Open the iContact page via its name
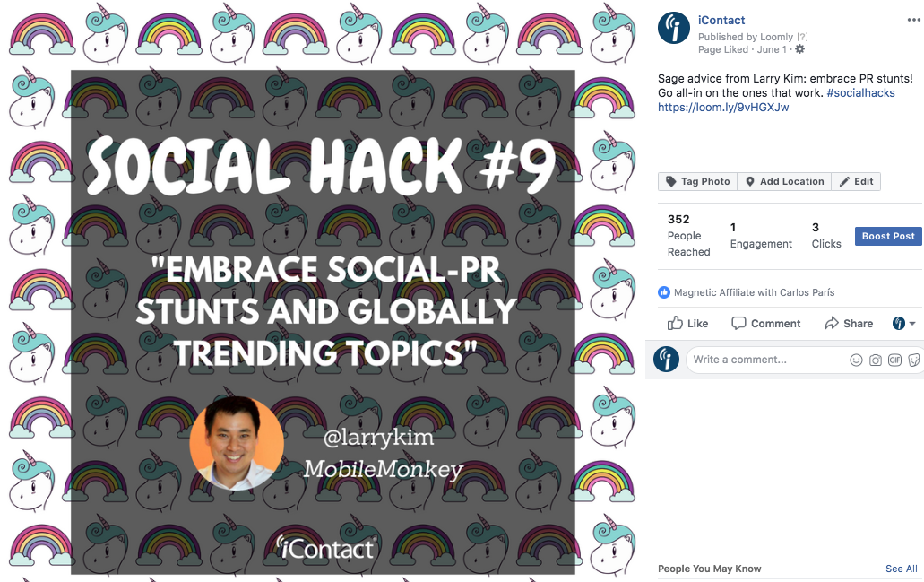Screen dimensions: 924x582 721,20
